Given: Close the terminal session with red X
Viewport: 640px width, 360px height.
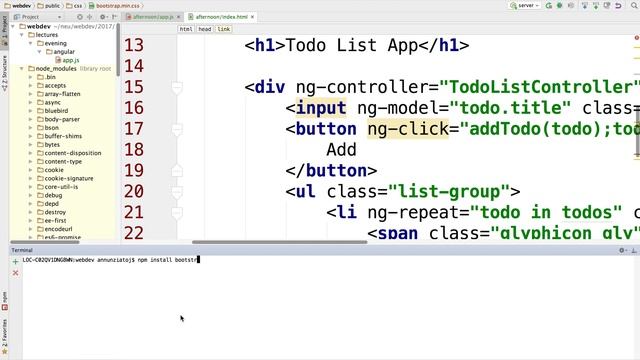Looking at the screenshot, I should click(x=16, y=273).
